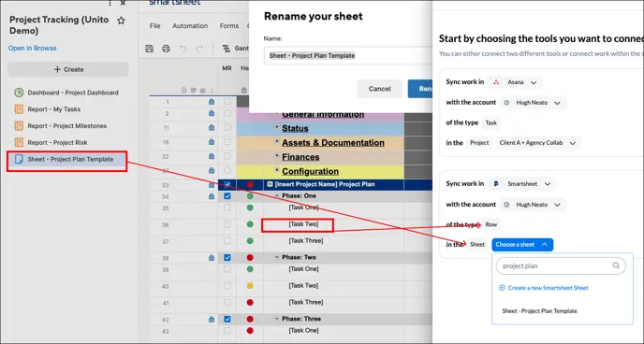Click the lock icon on row 22
The width and height of the screenshot is (644, 344).
pyautogui.click(x=212, y=156)
